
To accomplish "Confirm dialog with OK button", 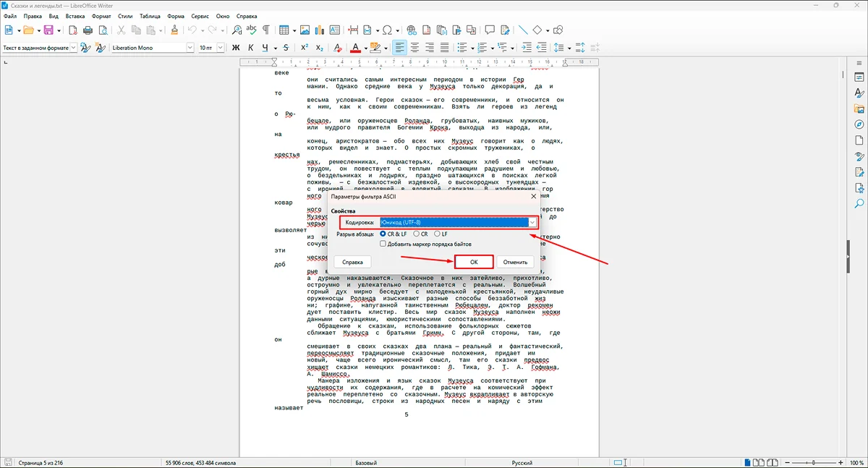I will coord(474,262).
